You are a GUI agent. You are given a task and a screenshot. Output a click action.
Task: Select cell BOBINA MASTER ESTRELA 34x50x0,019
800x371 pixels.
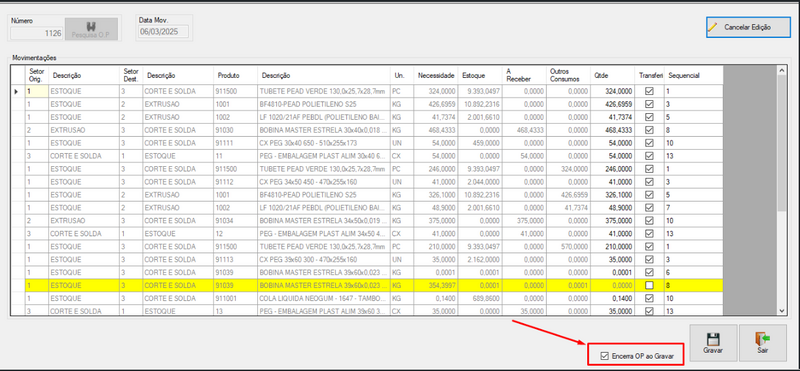(324, 220)
